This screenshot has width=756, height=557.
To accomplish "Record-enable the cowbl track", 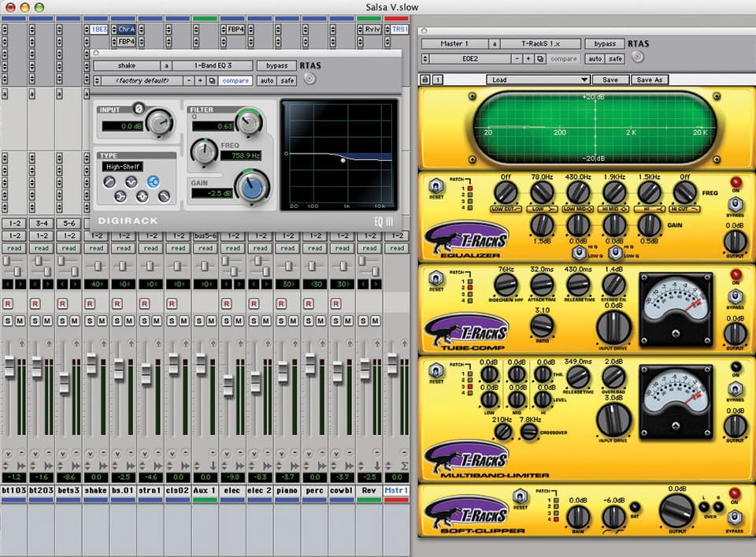I will (336, 303).
